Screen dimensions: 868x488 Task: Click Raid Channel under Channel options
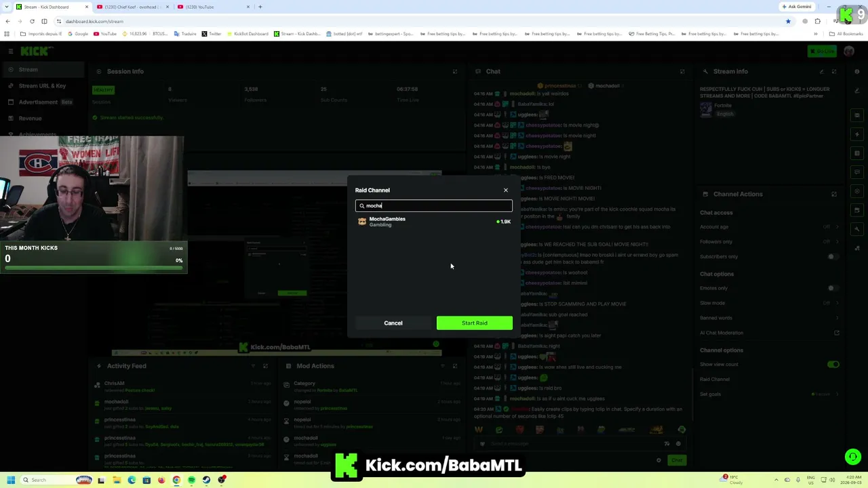(x=715, y=380)
